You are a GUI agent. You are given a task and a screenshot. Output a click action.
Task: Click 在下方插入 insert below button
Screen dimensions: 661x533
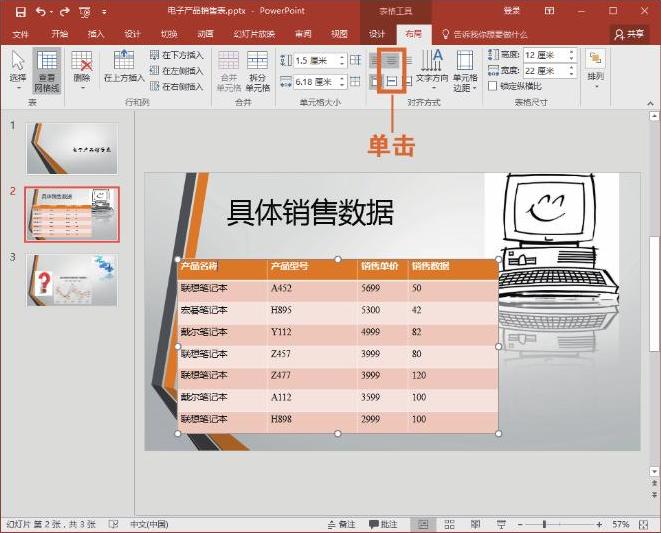point(177,55)
